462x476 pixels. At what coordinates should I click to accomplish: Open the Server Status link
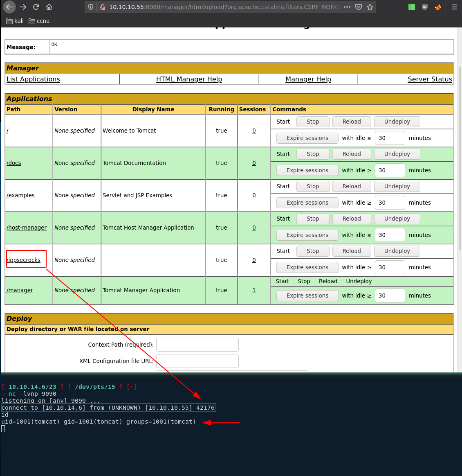pos(430,79)
